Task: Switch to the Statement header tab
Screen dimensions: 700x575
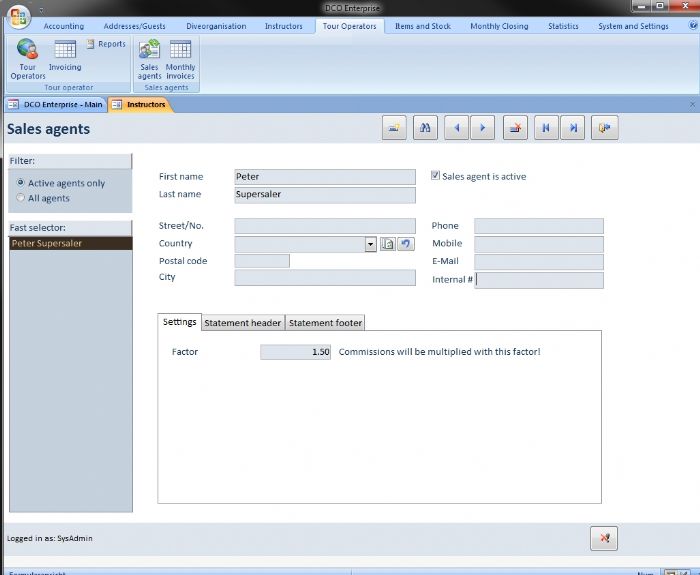Action: click(x=243, y=323)
